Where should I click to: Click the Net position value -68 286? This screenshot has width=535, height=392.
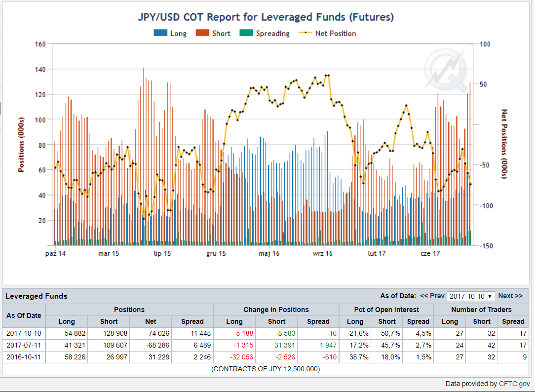coord(157,345)
